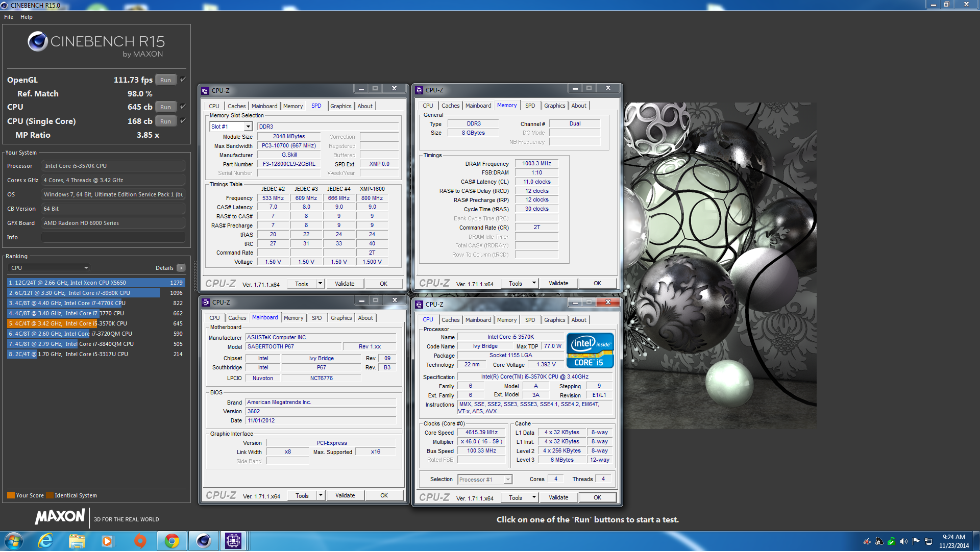Switch to the Caches tab in the SPD window
Screen dimensions: 980x552
coord(236,106)
